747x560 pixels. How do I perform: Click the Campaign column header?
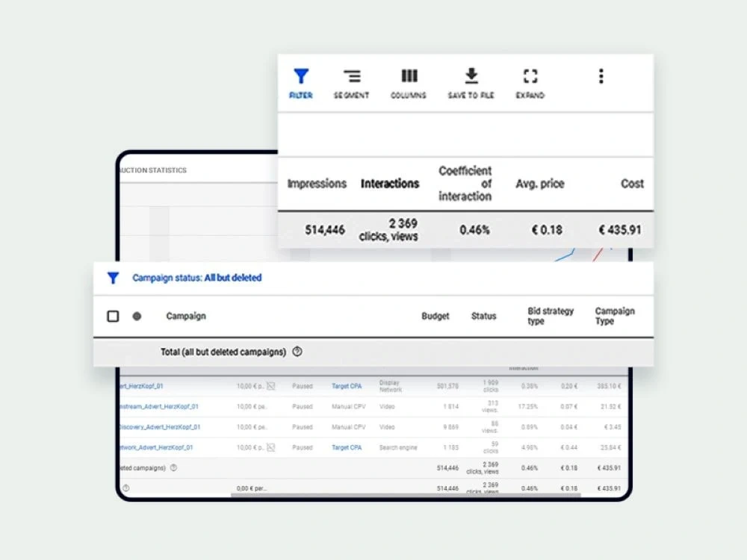click(186, 316)
